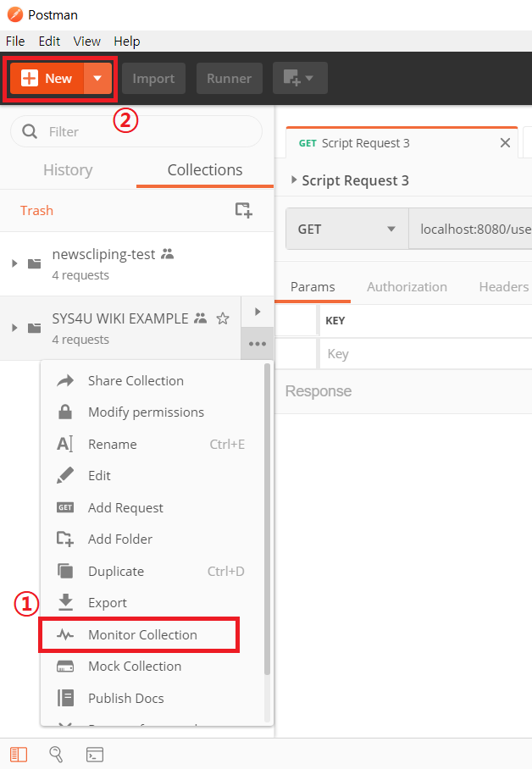This screenshot has height=769, width=532.
Task: Open the collection details right arrow
Action: click(x=258, y=312)
